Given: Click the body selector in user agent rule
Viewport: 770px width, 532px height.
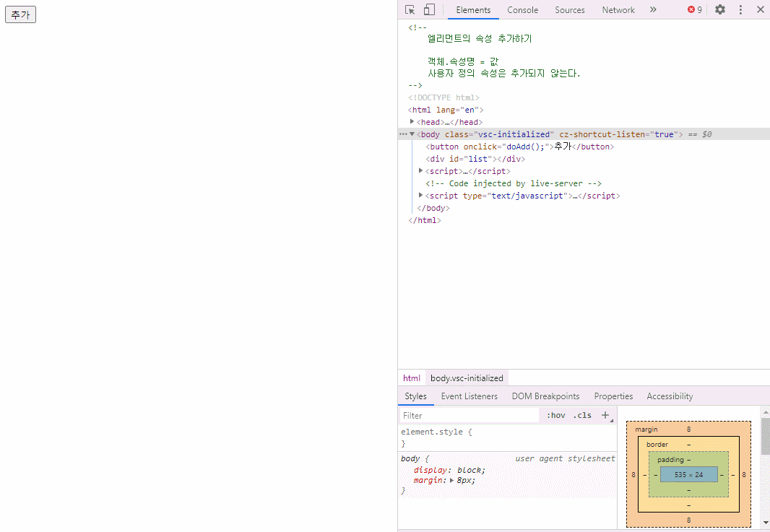Looking at the screenshot, I should click(x=410, y=458).
